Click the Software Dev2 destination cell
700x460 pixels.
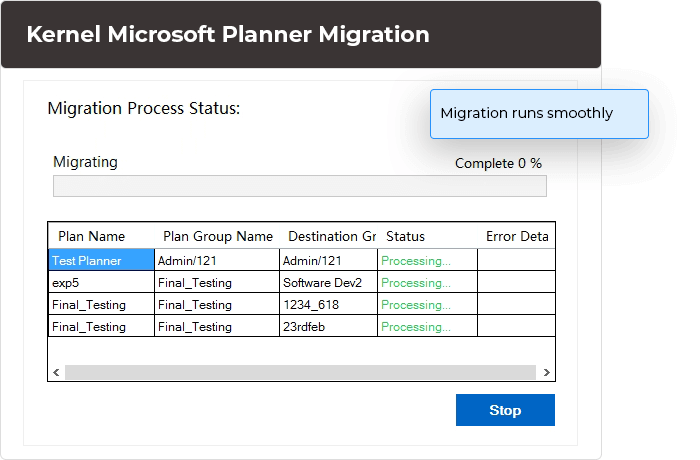pos(329,282)
